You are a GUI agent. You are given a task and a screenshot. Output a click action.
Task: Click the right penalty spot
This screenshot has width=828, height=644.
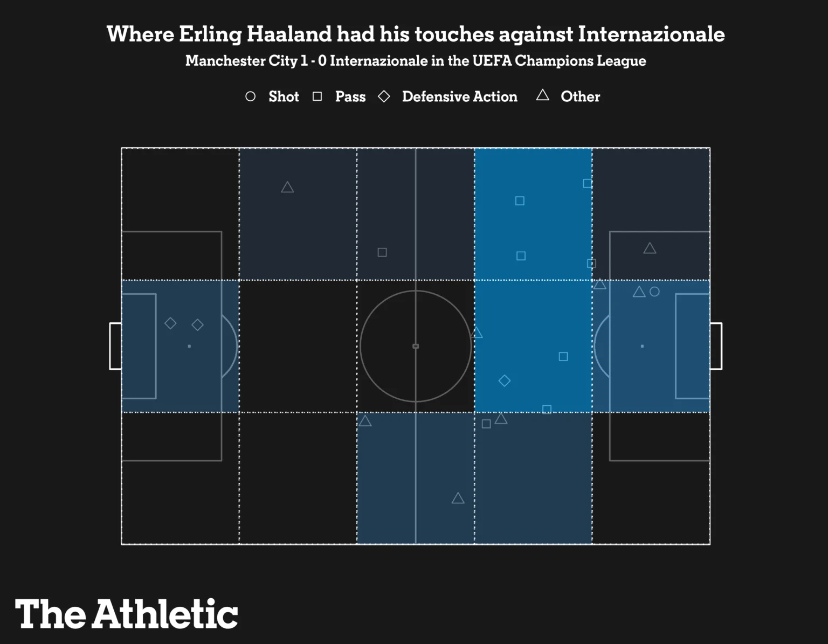(642, 346)
